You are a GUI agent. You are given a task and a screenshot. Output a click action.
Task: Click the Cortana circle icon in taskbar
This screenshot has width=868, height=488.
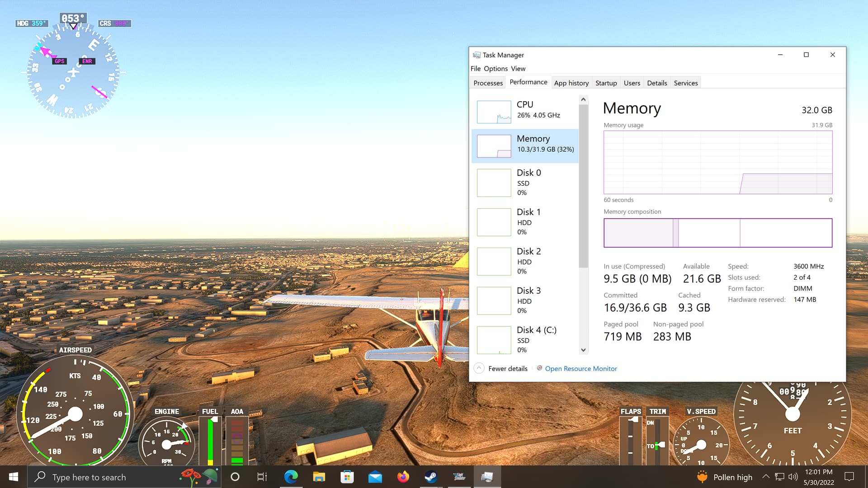click(235, 477)
